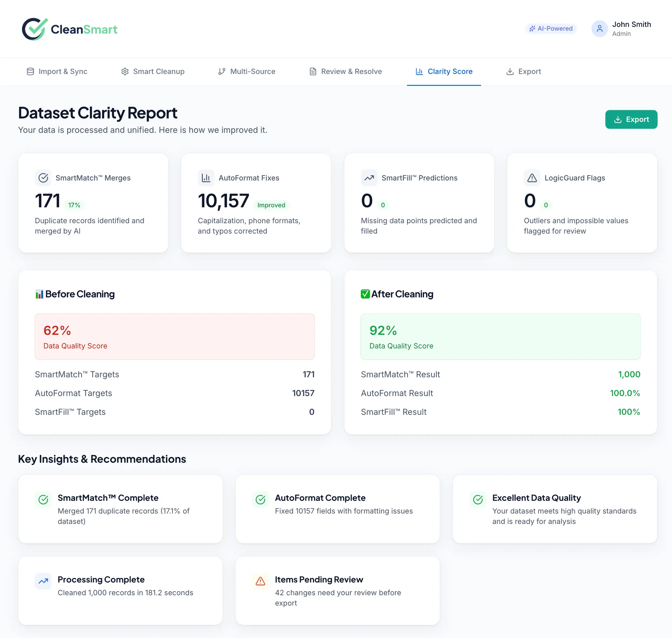Go to the Review & Resolve tab
The height and width of the screenshot is (638, 672).
(346, 72)
